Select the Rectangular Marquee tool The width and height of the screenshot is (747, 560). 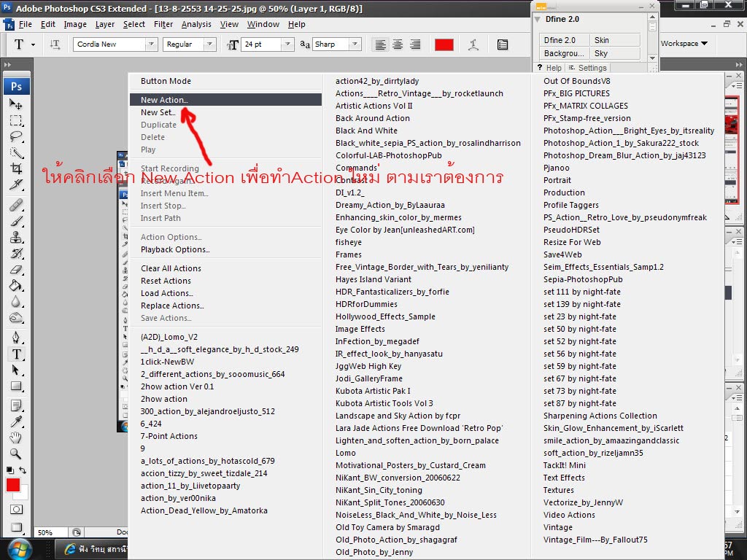coord(16,120)
